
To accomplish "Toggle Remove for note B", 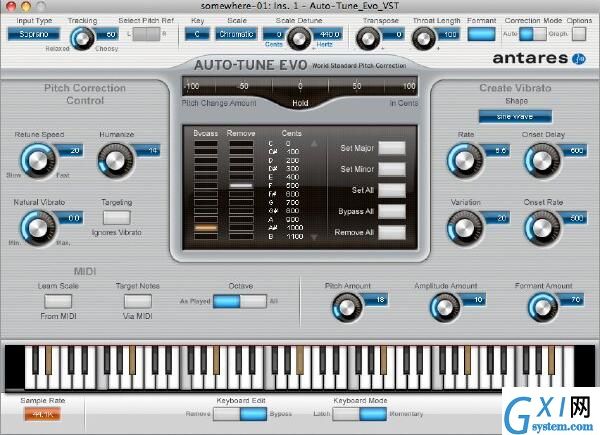I will pyautogui.click(x=241, y=236).
